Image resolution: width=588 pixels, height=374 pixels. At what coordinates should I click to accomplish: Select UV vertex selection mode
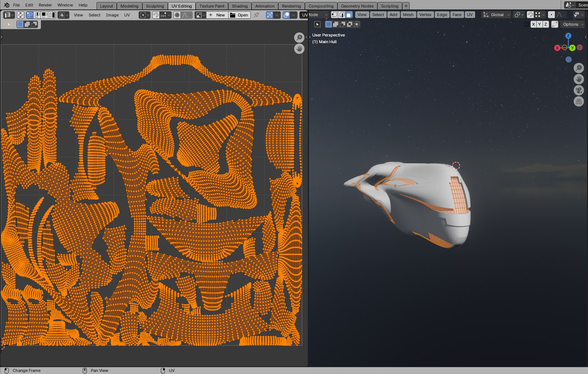30,15
